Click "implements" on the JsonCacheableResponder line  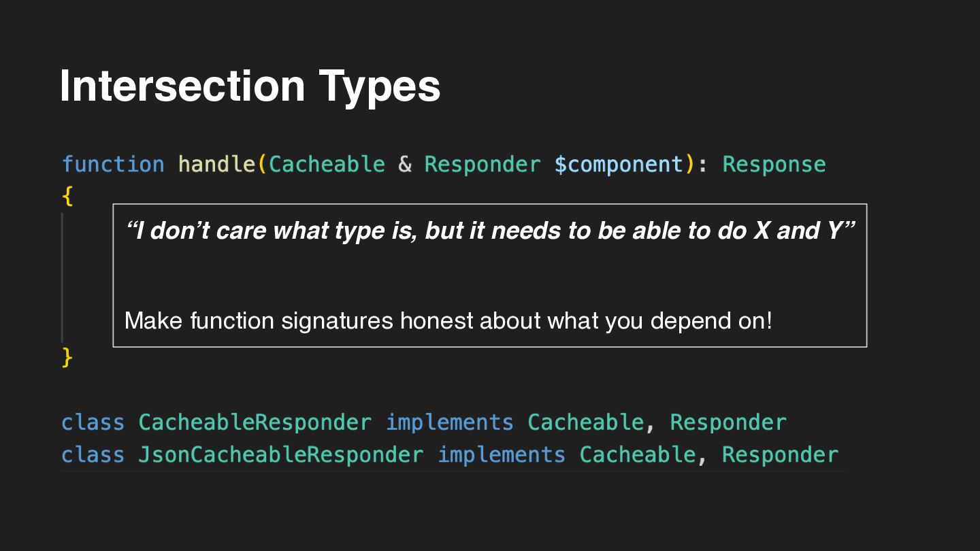(x=502, y=454)
